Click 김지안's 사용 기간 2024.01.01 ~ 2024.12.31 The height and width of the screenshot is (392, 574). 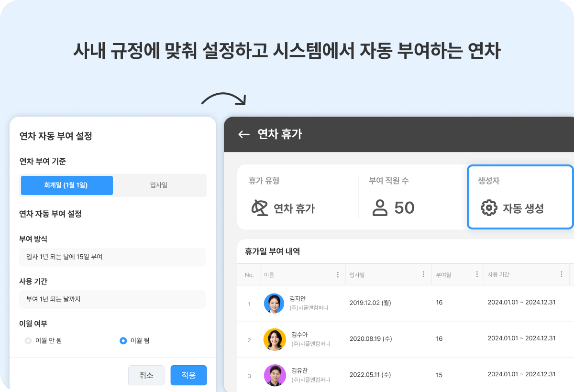pos(521,303)
